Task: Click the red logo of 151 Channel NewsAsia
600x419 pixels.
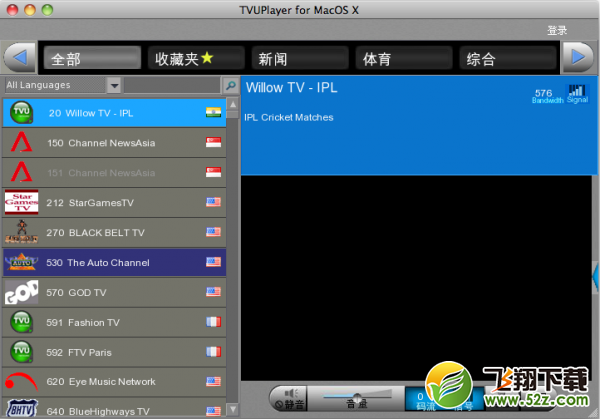Action: [x=21, y=172]
